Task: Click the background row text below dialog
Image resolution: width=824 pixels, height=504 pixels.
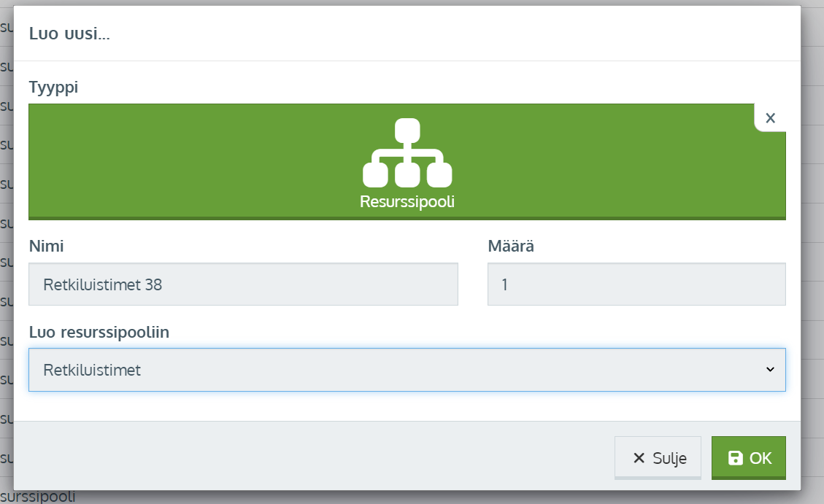Action: (38, 497)
